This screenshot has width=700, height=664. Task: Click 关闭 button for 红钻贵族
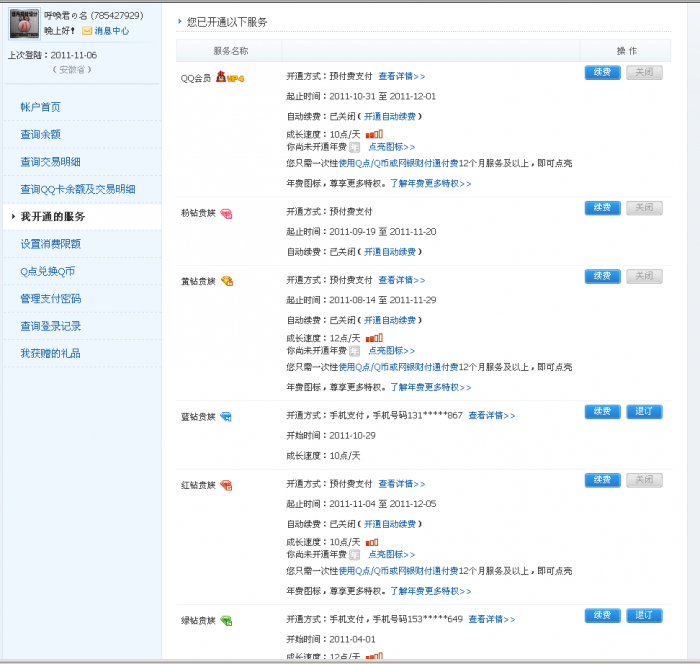(x=644, y=480)
